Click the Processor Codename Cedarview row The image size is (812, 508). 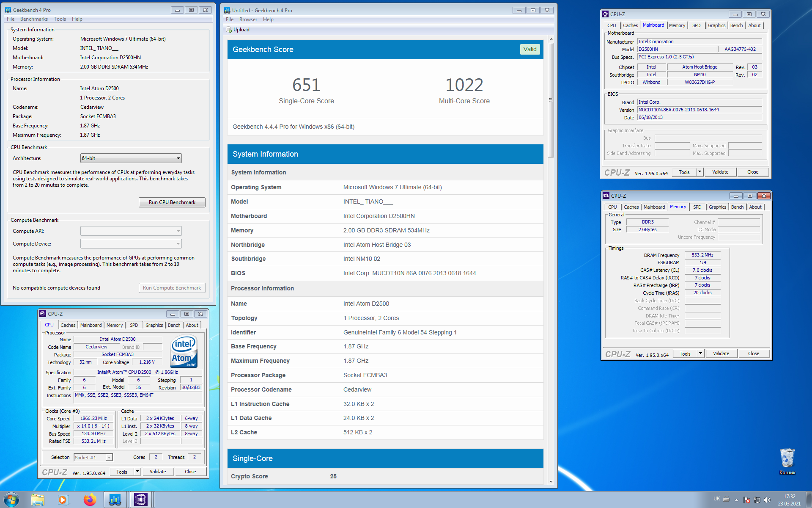tap(385, 389)
